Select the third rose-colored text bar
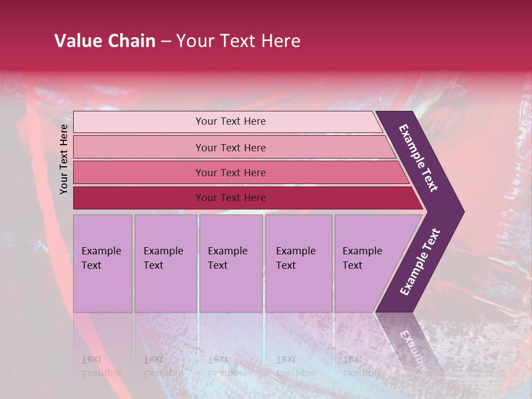Image resolution: width=532 pixels, height=399 pixels. 230,172
